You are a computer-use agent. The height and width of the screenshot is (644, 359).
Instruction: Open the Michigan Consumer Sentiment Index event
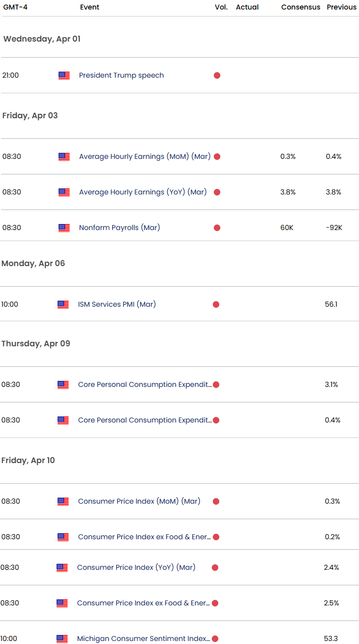point(143,639)
